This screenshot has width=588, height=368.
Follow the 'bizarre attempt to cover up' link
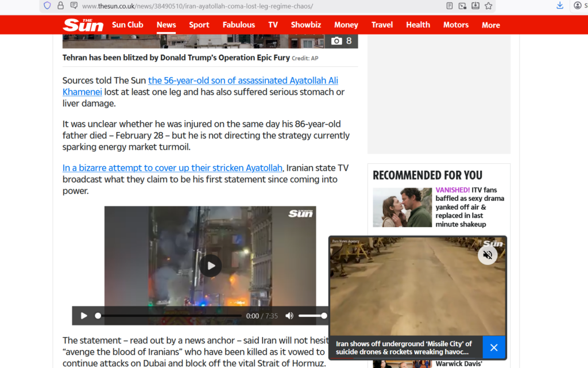(x=172, y=168)
